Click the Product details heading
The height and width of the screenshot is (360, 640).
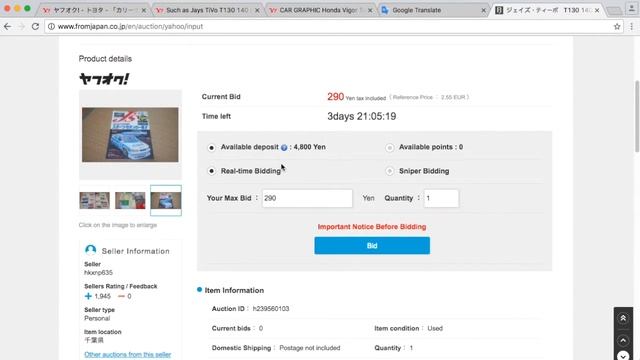pyautogui.click(x=105, y=59)
